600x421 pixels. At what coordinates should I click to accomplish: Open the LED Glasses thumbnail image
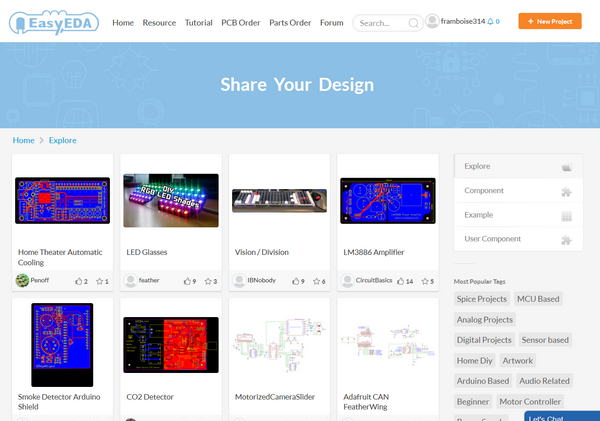pyautogui.click(x=171, y=201)
